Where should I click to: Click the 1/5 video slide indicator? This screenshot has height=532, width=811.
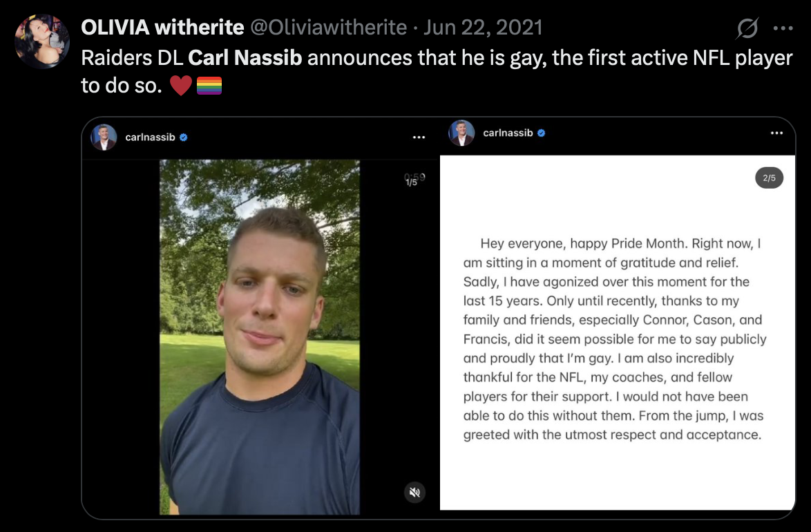point(412,182)
